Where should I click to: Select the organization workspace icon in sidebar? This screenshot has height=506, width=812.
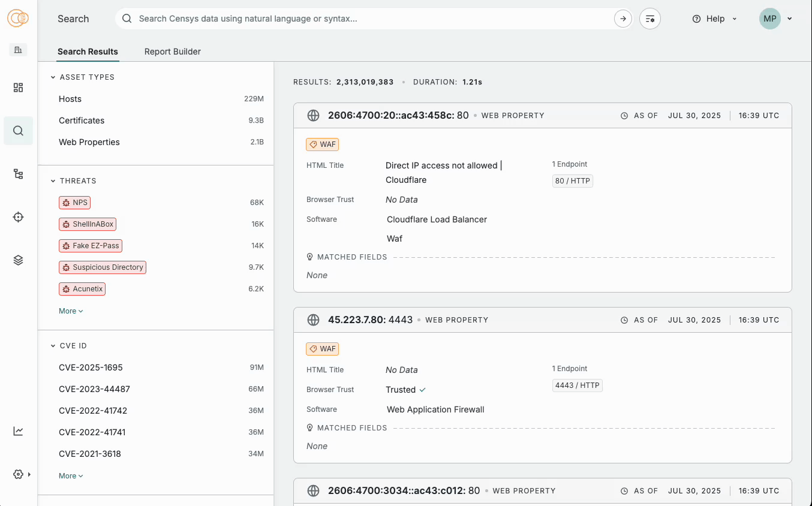(17, 49)
